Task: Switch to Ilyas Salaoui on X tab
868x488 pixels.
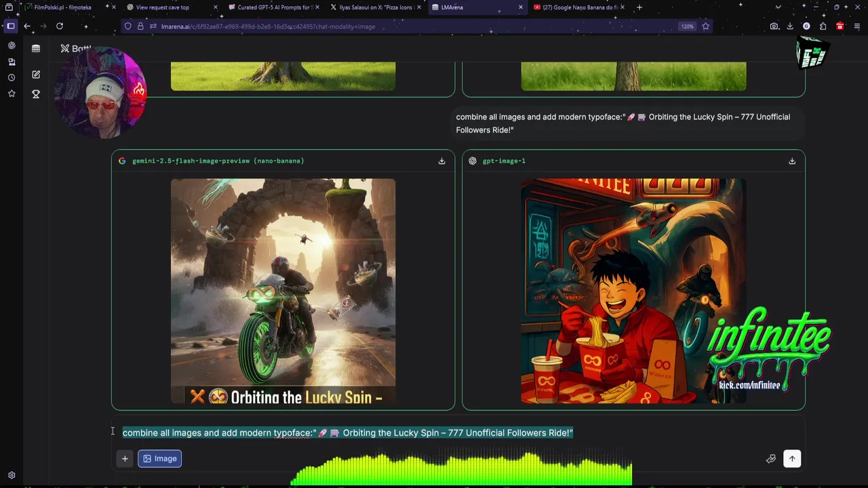Action: coord(375,7)
